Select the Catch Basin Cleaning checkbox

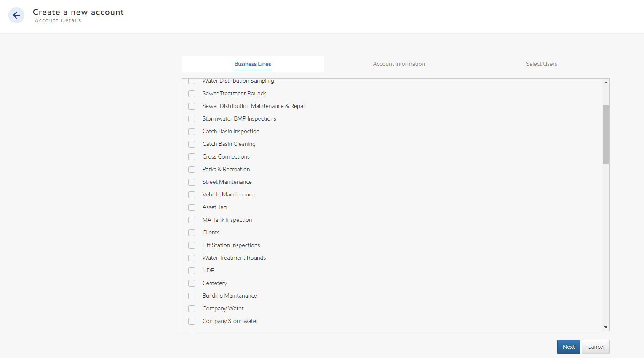click(x=192, y=144)
